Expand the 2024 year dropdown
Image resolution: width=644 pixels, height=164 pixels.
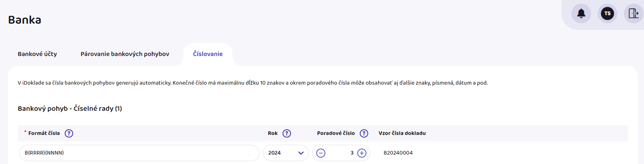(301, 153)
